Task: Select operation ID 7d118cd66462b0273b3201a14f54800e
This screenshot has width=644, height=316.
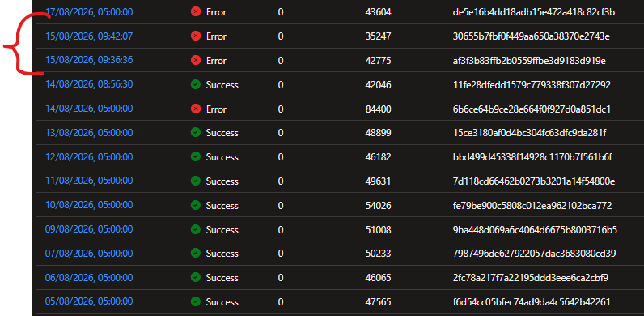Action: coord(533,181)
